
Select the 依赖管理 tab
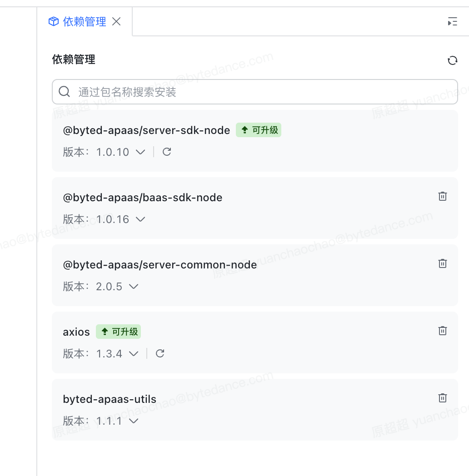pos(85,21)
